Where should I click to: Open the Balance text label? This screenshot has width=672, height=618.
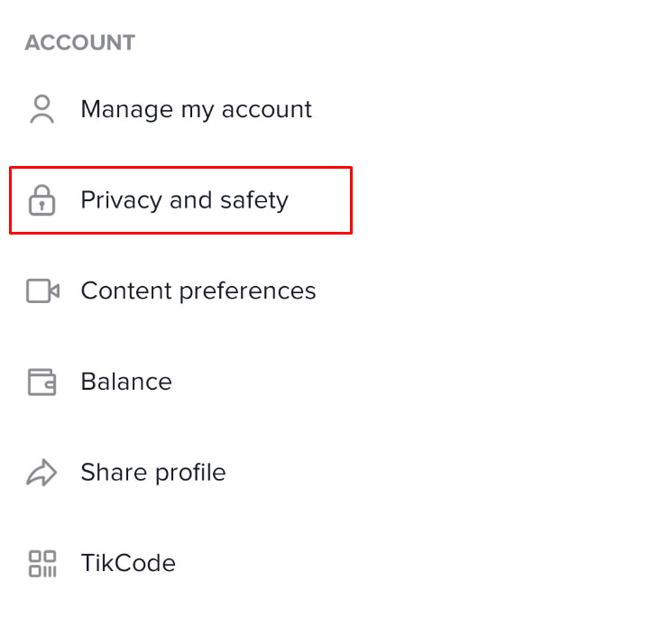point(125,382)
